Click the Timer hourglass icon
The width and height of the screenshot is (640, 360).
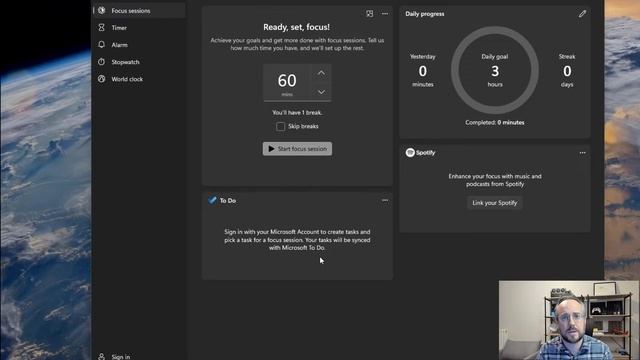[102, 27]
